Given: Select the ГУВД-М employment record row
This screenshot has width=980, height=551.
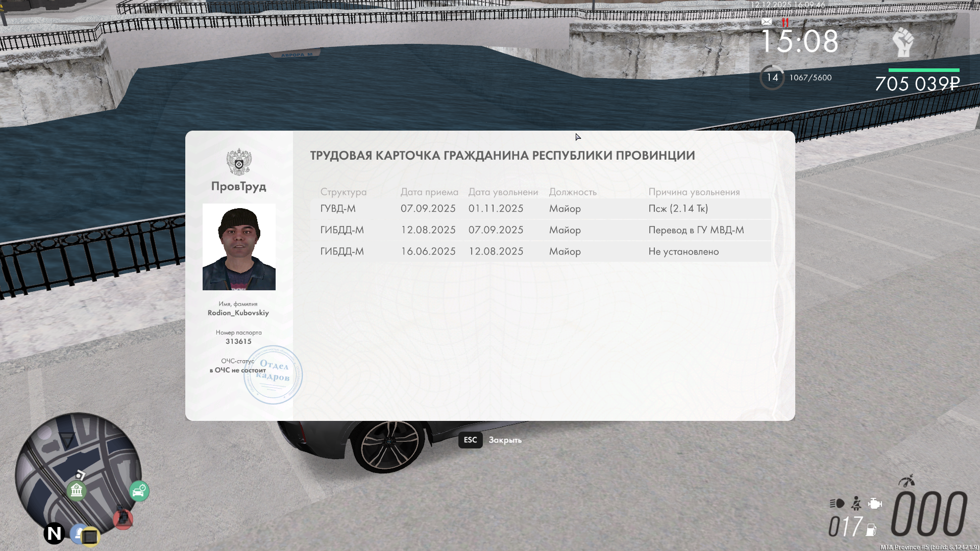Looking at the screenshot, I should point(540,209).
